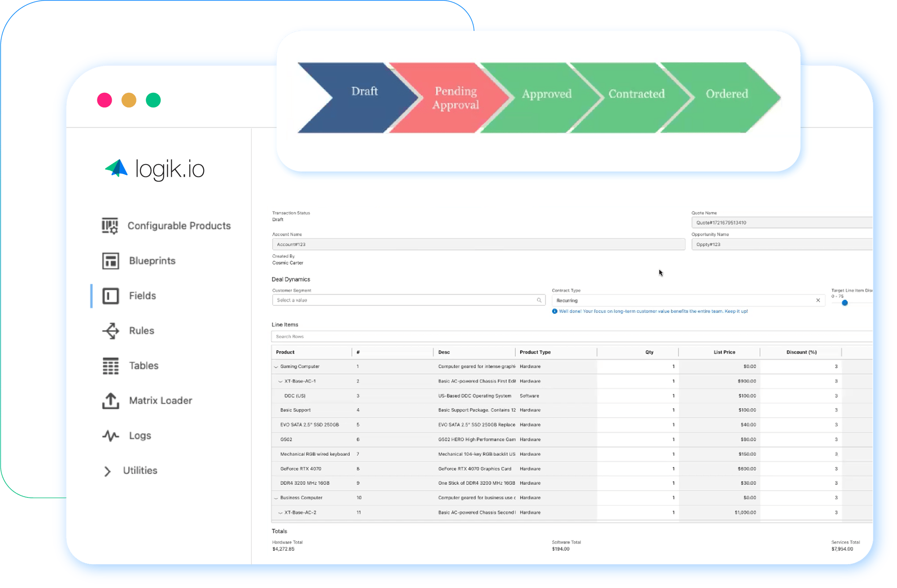Clear the Recurring contract type value
The height and width of the screenshot is (588, 897).
coord(818,300)
